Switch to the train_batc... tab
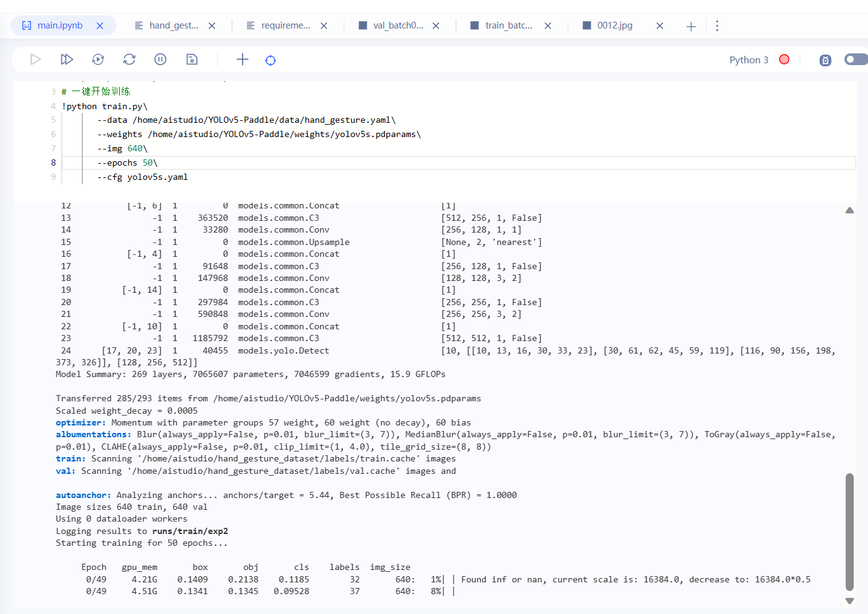Screen dimensions: 868x614 (509, 25)
